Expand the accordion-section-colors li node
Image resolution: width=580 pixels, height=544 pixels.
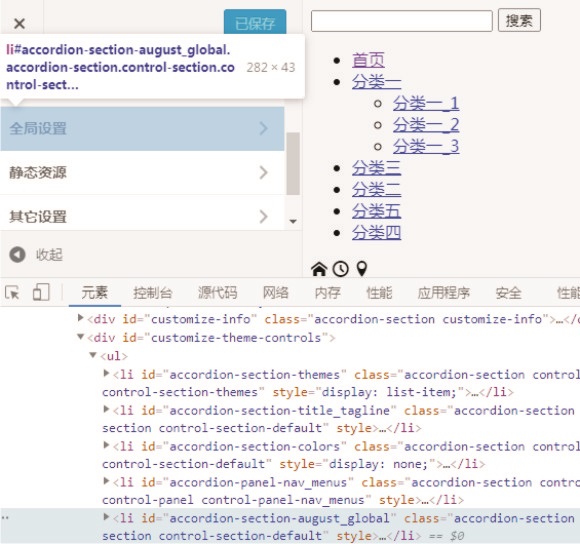(106, 445)
